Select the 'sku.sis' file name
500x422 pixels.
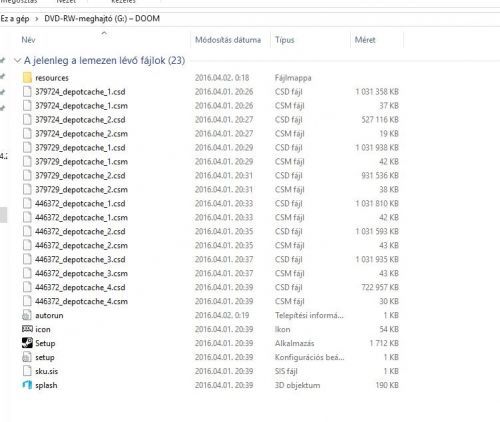(46, 372)
